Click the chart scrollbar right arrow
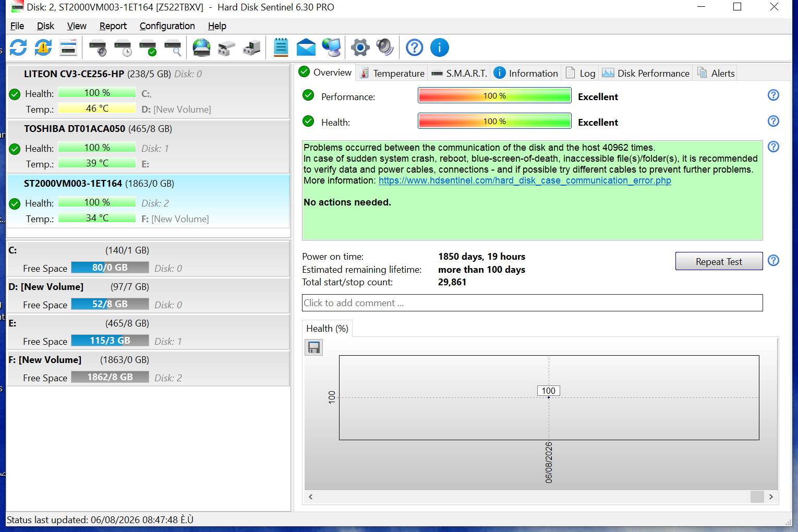The width and height of the screenshot is (798, 532). point(771,497)
